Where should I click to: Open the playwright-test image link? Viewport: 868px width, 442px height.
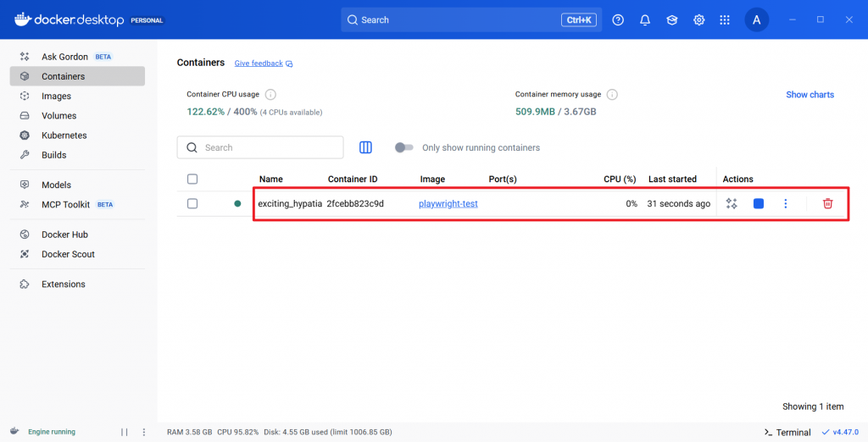448,203
